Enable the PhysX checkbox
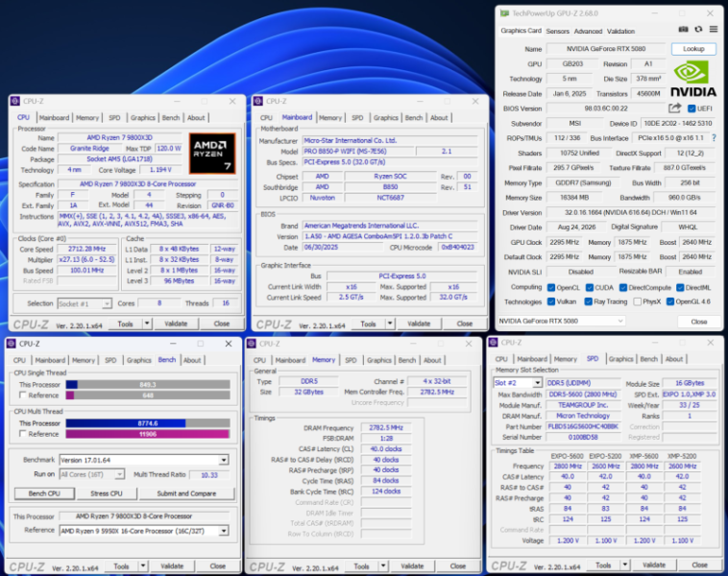This screenshot has width=728, height=576. [638, 301]
